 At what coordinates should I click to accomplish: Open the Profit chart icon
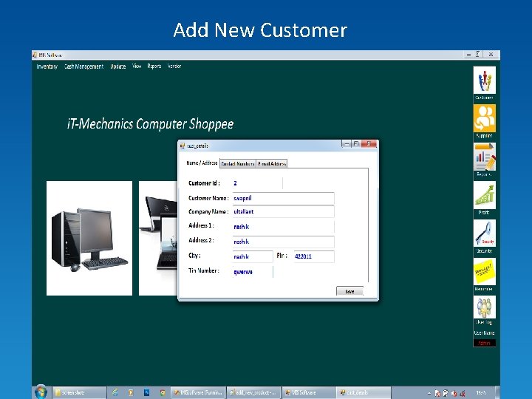coord(484,195)
